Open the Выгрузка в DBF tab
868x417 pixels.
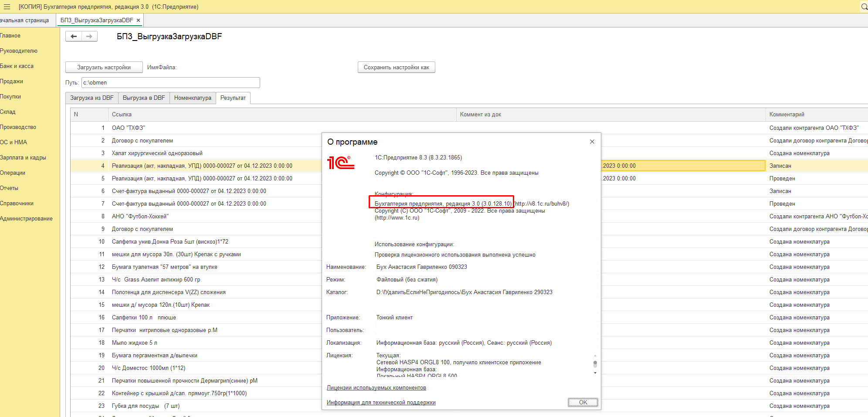144,98
